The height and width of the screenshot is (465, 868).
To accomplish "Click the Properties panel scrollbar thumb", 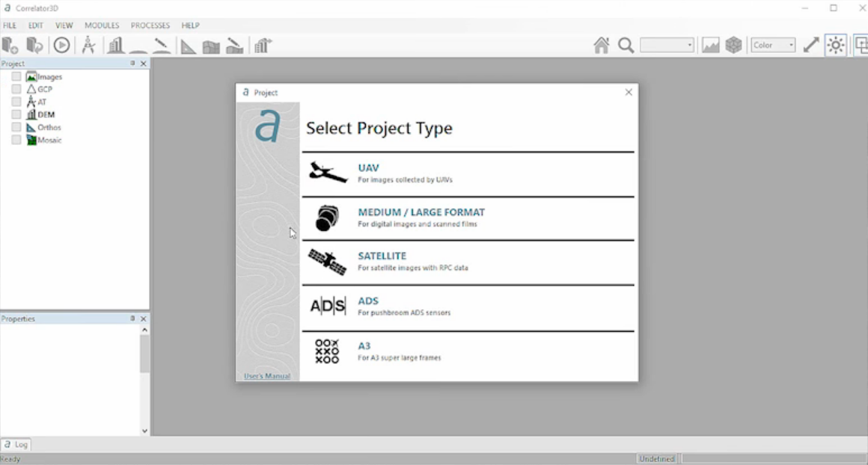I will tap(144, 354).
